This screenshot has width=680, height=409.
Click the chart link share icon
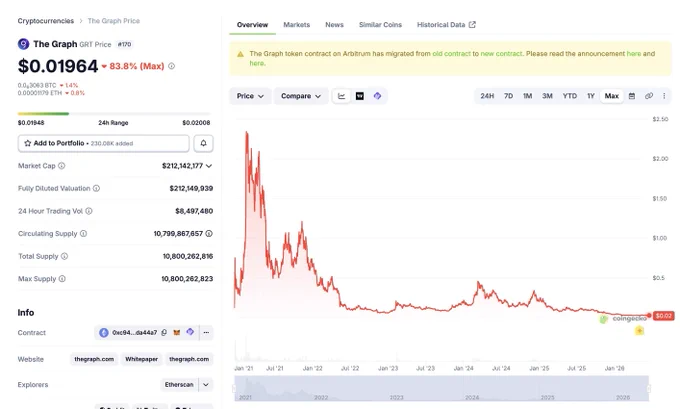click(x=649, y=96)
